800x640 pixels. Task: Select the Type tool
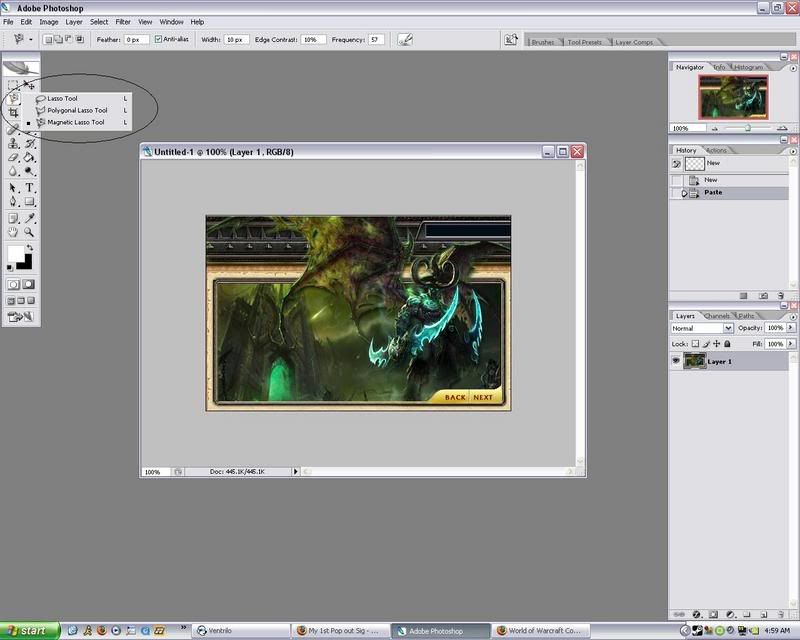pos(30,188)
